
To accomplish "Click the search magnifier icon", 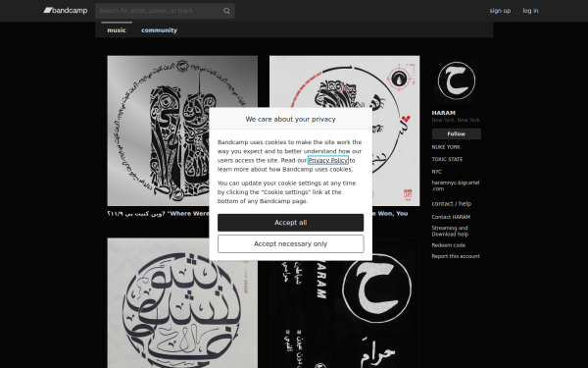I will pyautogui.click(x=226, y=11).
